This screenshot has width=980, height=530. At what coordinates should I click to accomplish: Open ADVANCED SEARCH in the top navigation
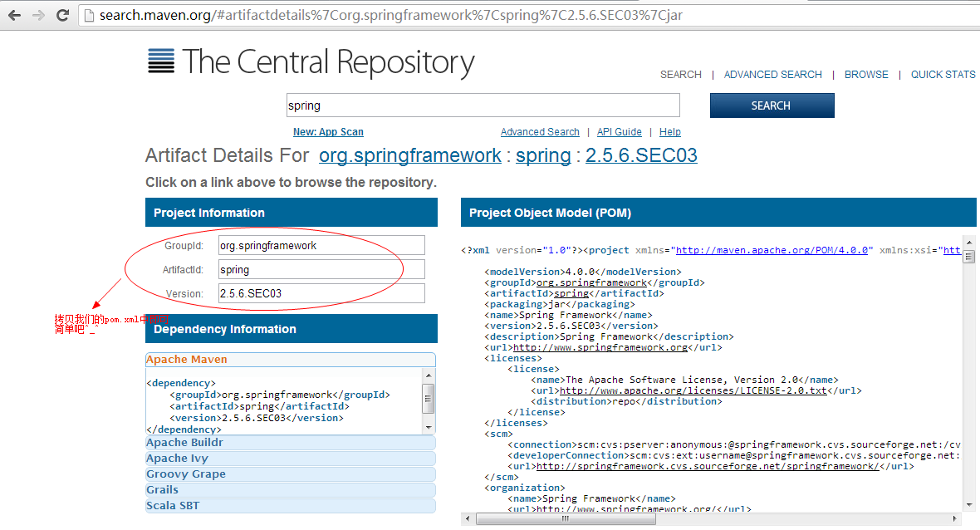pos(772,75)
